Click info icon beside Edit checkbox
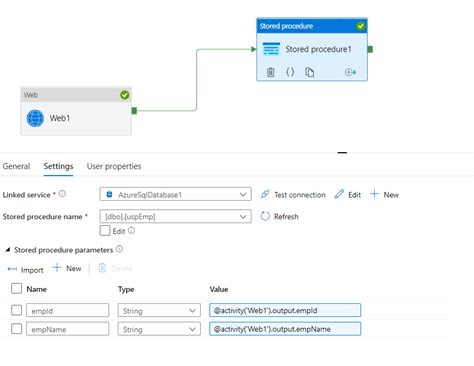The width and height of the screenshot is (474, 366). pos(132,230)
